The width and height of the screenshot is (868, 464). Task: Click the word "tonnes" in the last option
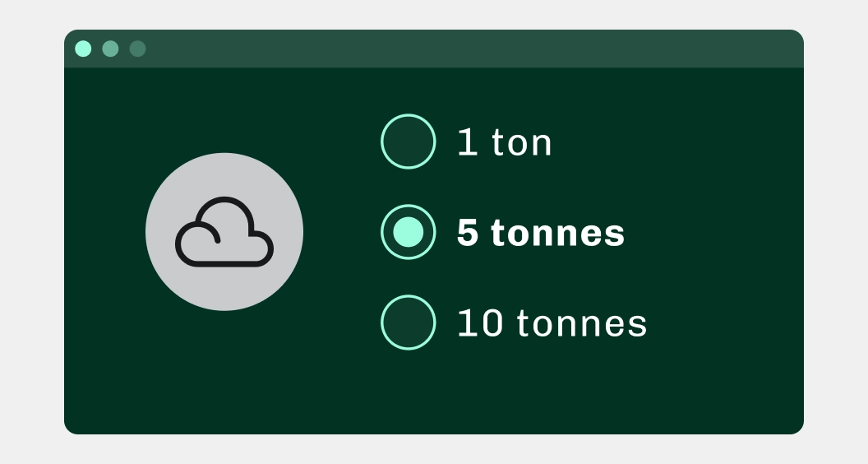(x=582, y=324)
